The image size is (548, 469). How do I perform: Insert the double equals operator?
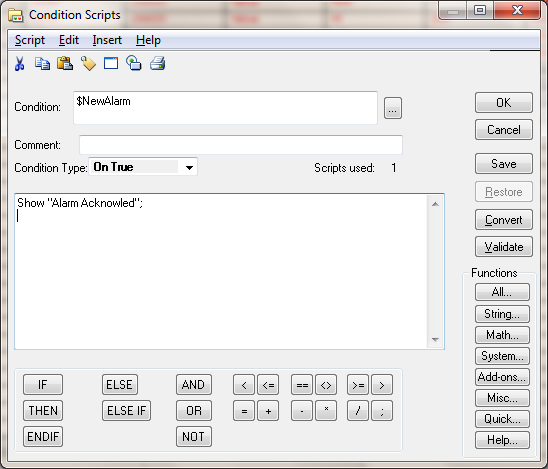[x=302, y=385]
